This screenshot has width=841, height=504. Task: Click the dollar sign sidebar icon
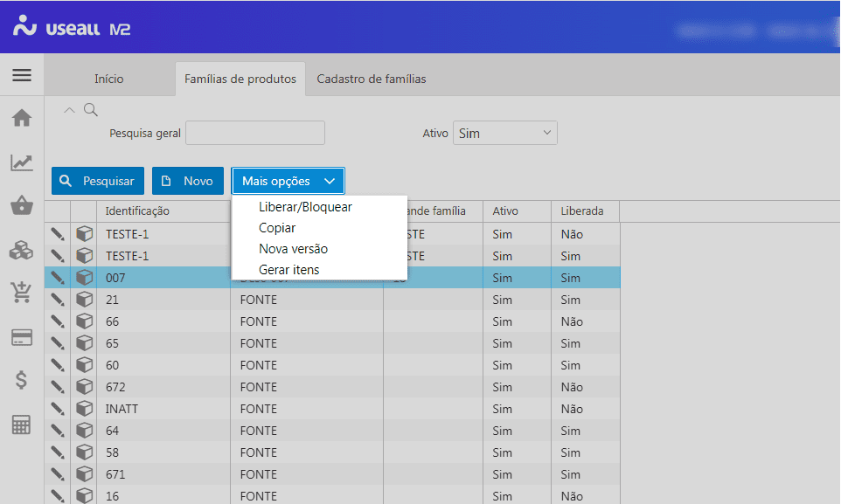[x=22, y=381]
